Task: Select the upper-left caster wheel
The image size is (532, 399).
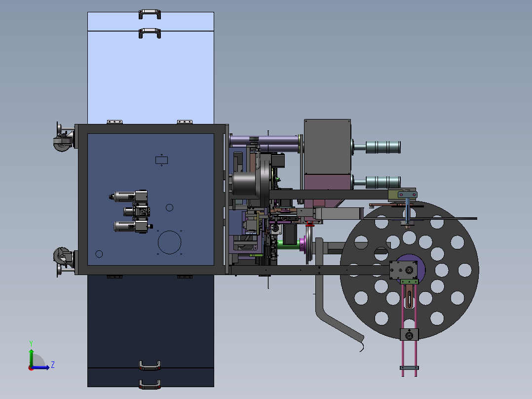Action: (62, 143)
